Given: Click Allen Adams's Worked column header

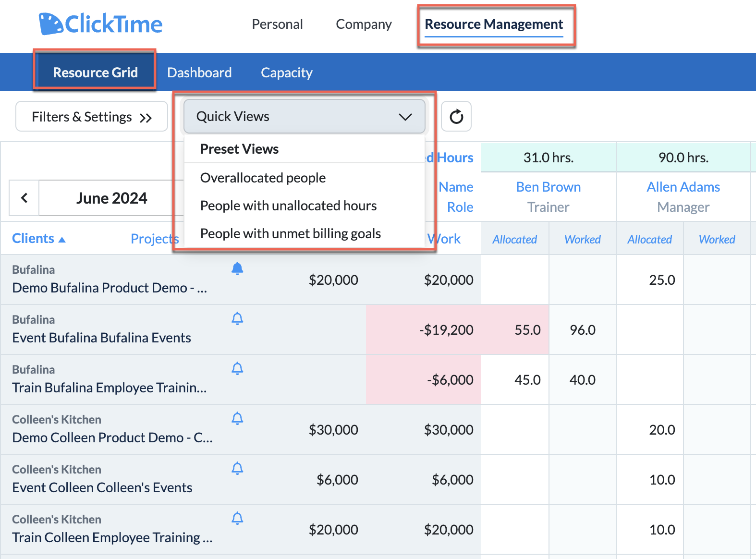Looking at the screenshot, I should point(717,239).
